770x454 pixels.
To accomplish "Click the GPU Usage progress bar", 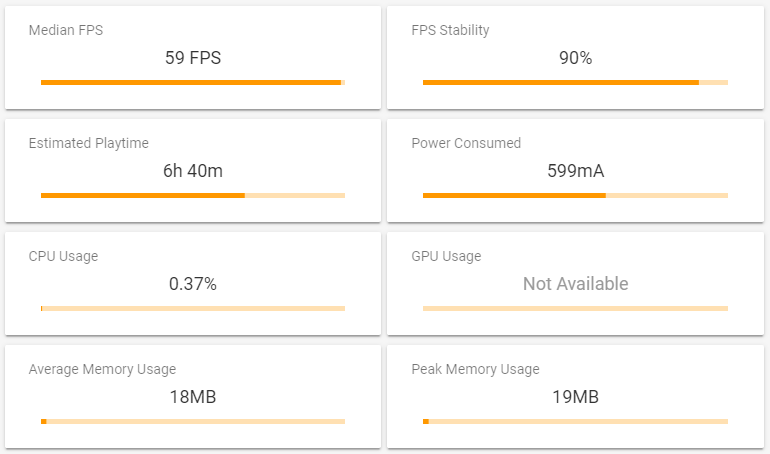I will coord(575,308).
